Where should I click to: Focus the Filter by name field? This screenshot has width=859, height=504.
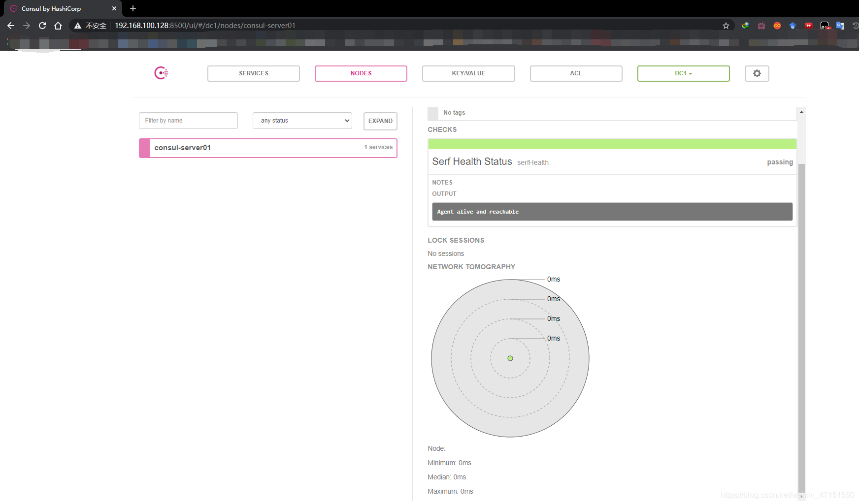pos(188,121)
